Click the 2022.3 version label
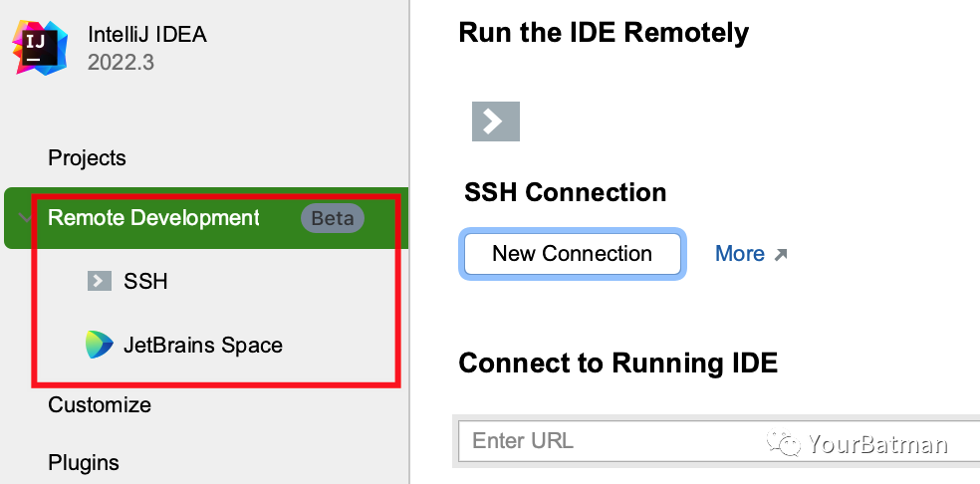 121,62
